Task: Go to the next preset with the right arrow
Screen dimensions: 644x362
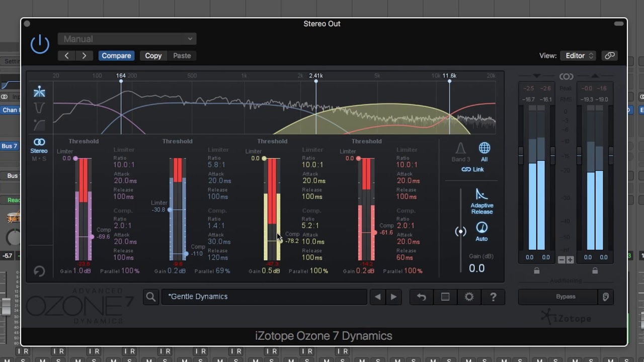Action: (x=85, y=56)
